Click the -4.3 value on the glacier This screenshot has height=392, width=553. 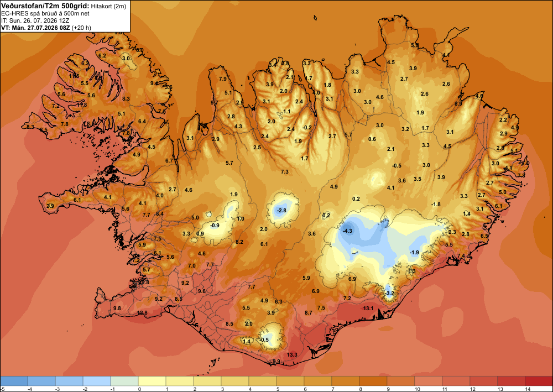pos(347,231)
